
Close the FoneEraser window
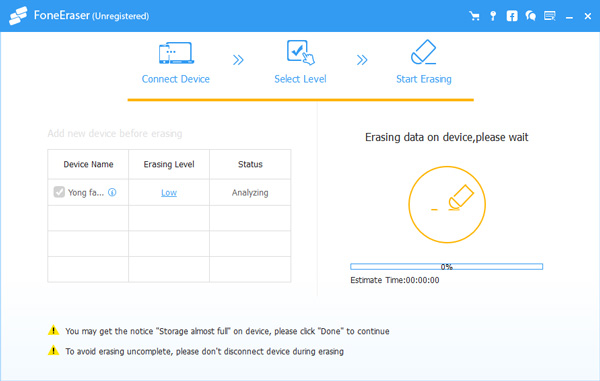588,16
